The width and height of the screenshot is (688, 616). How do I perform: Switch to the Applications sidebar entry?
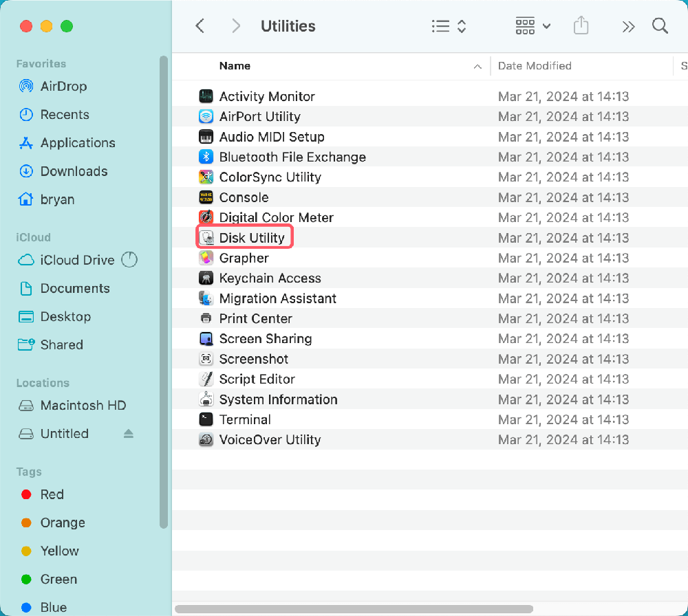click(x=76, y=143)
